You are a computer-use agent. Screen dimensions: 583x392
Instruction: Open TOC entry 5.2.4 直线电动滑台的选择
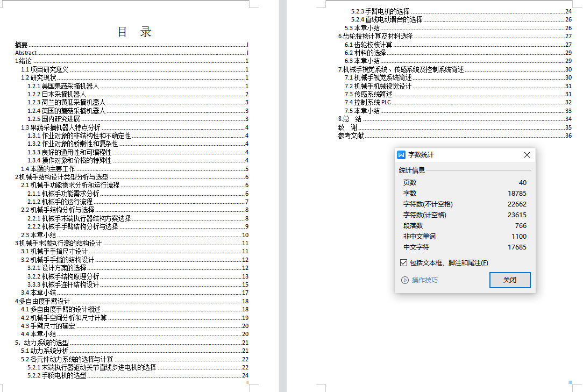pos(461,19)
